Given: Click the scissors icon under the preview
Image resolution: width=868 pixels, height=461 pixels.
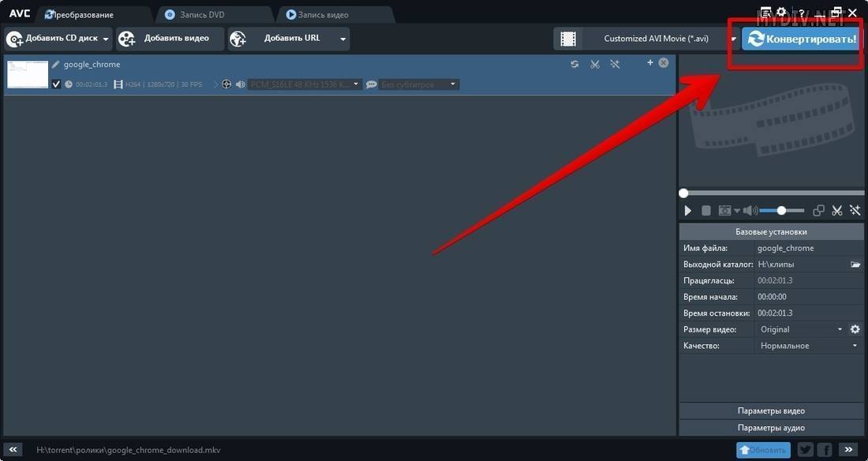Looking at the screenshot, I should [837, 211].
